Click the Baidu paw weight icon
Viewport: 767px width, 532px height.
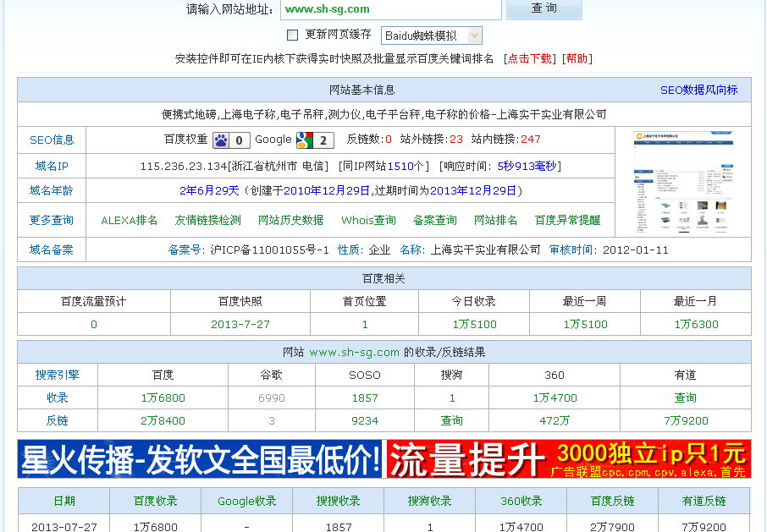pyautogui.click(x=231, y=140)
